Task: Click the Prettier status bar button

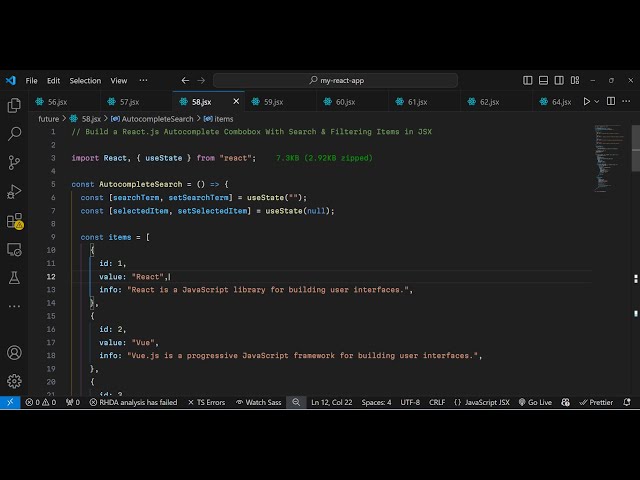Action: (596, 402)
